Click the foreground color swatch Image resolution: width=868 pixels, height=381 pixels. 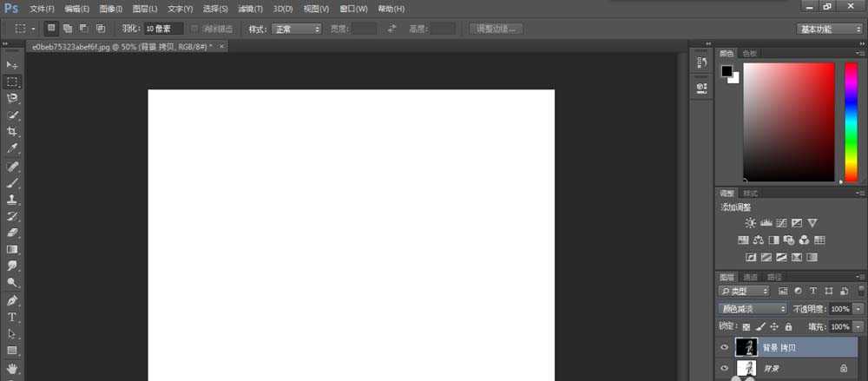(x=727, y=71)
